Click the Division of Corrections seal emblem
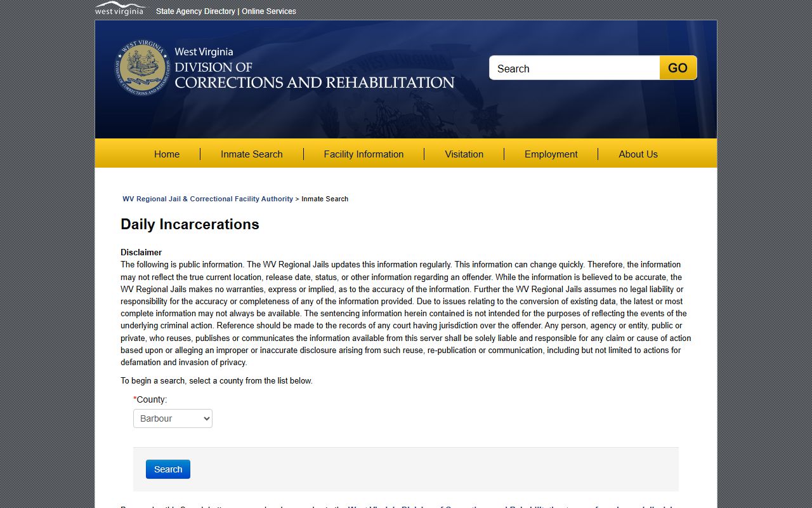Viewport: 812px width, 508px height. click(143, 67)
